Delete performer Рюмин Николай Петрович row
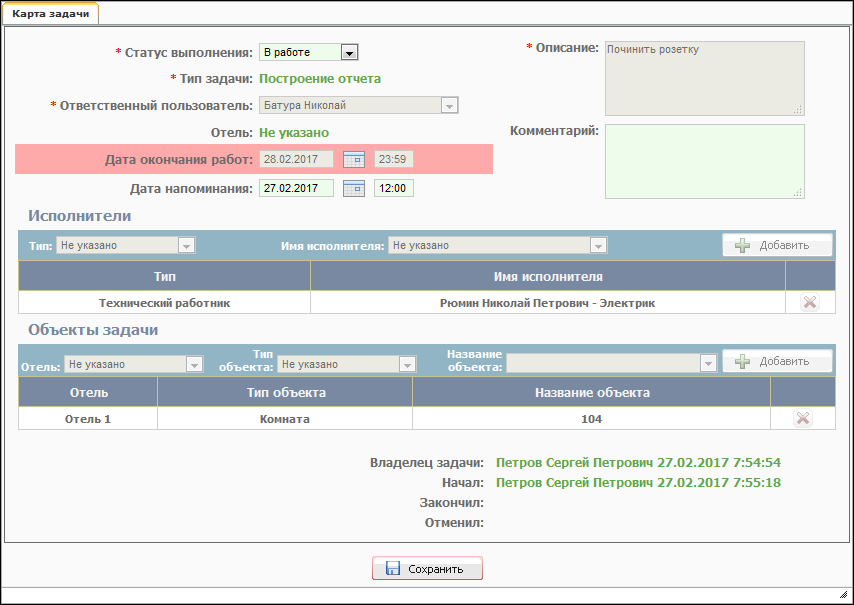The height and width of the screenshot is (605, 854). point(810,303)
